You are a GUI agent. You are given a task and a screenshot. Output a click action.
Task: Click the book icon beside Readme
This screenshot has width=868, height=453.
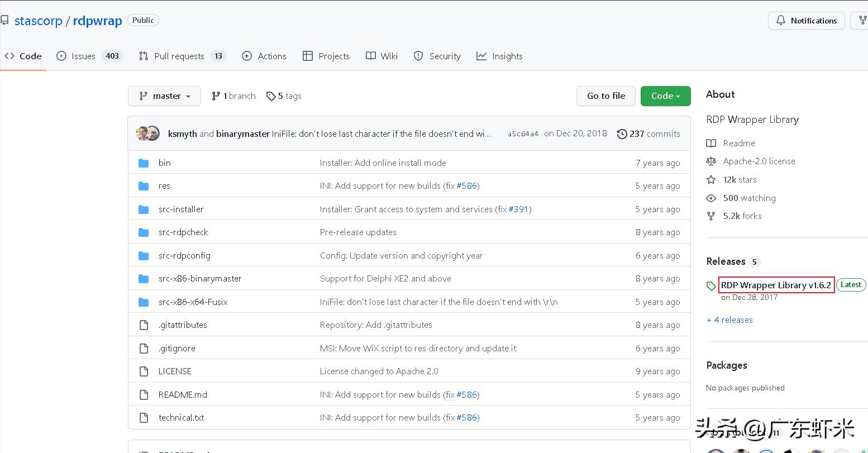711,144
